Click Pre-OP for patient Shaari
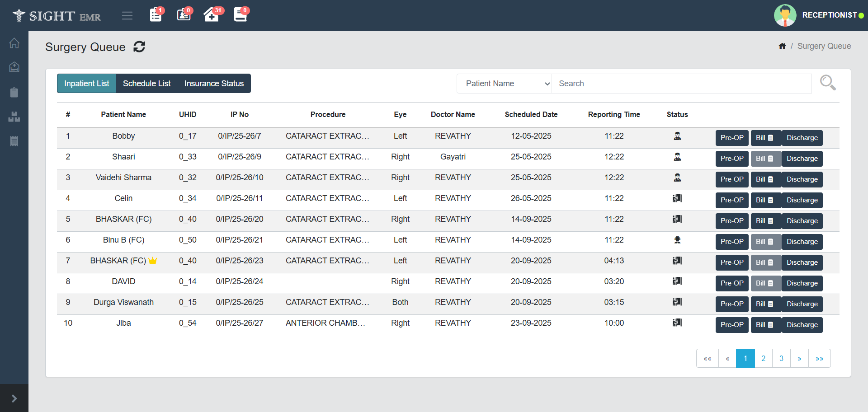 731,159
